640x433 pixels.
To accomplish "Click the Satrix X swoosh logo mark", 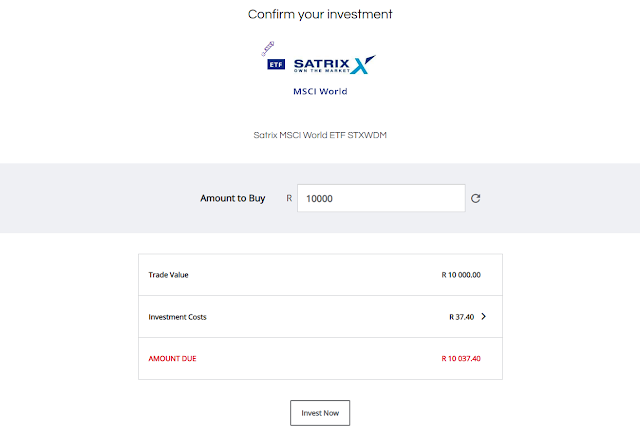I will tap(363, 64).
